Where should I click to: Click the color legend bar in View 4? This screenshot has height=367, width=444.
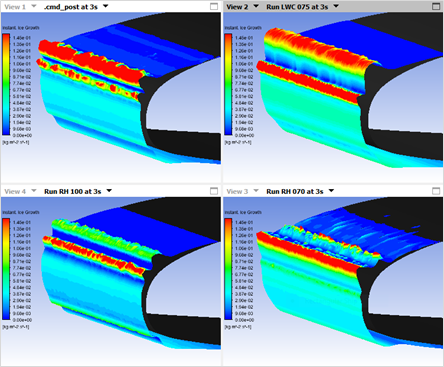(x=6, y=269)
